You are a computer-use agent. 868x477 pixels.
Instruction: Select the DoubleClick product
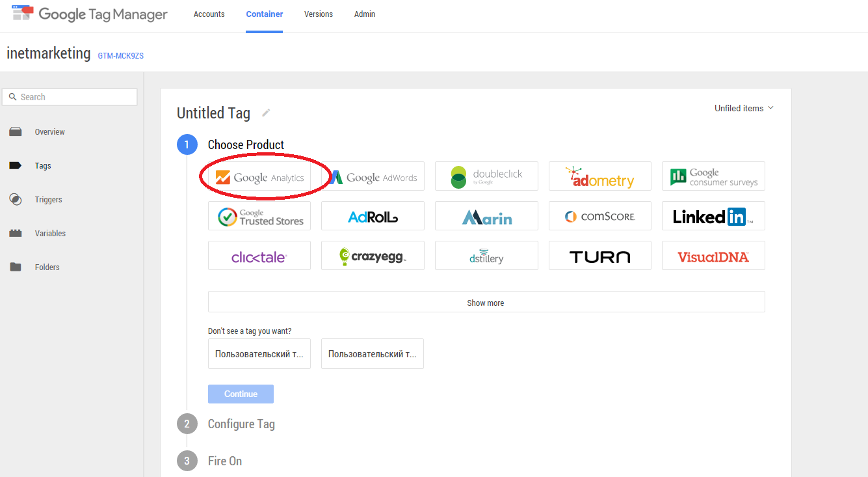point(486,176)
